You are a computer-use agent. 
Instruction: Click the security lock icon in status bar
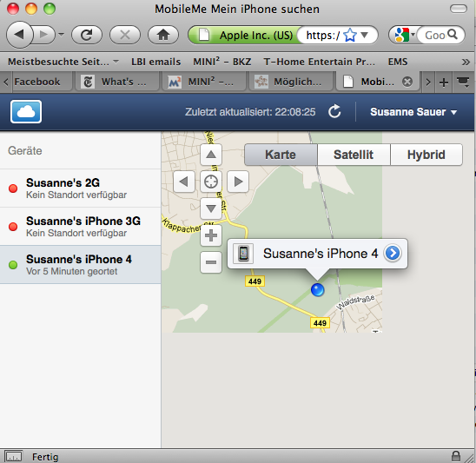456,456
